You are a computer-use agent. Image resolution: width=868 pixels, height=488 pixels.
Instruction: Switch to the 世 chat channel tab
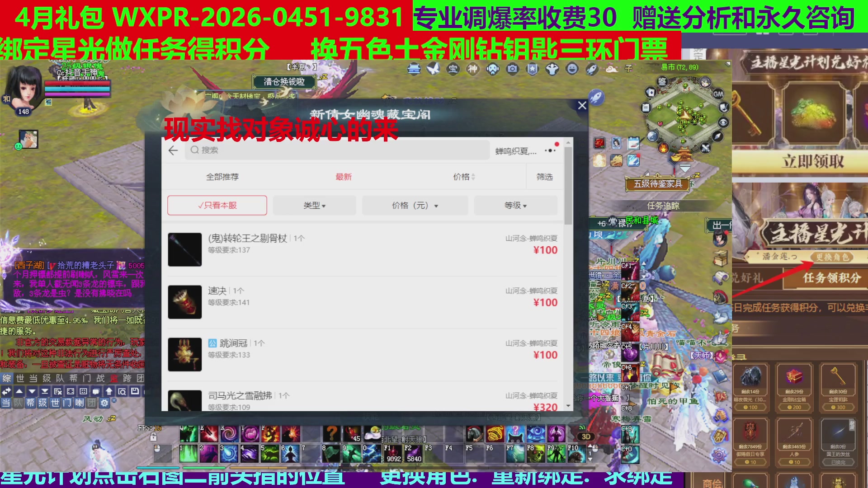coord(20,378)
